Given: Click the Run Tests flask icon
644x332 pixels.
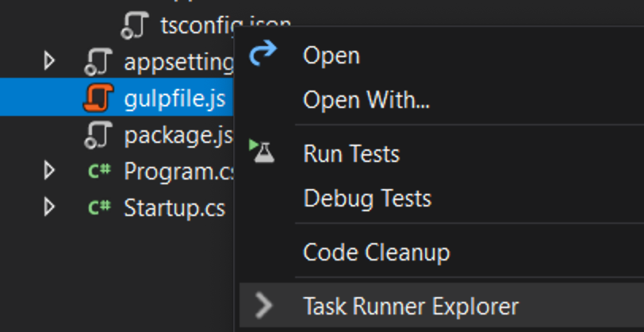Looking at the screenshot, I should tap(263, 152).
